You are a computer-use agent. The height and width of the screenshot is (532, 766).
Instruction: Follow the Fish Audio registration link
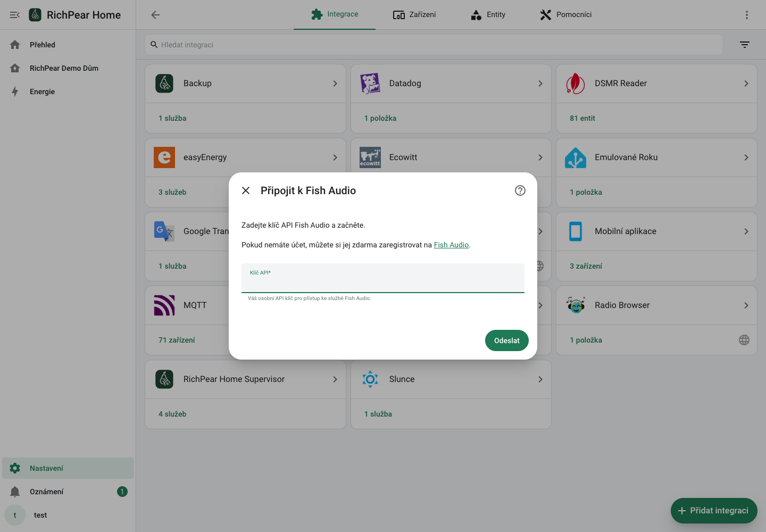(451, 245)
